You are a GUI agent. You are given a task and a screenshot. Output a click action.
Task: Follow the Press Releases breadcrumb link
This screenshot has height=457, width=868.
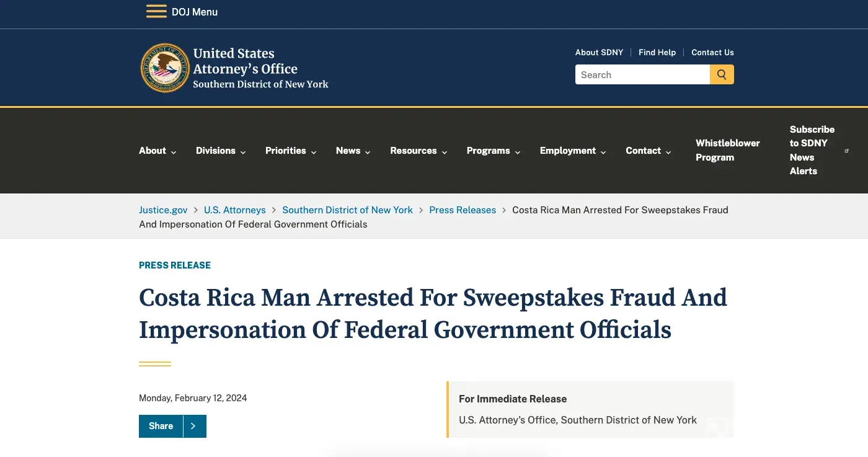[463, 210]
